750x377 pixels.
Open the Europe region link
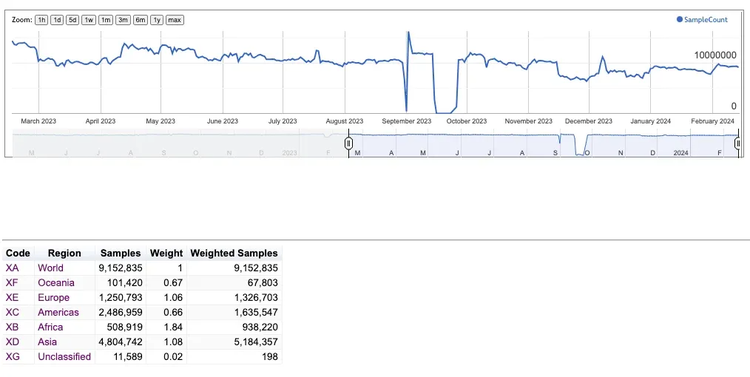pyautogui.click(x=54, y=298)
